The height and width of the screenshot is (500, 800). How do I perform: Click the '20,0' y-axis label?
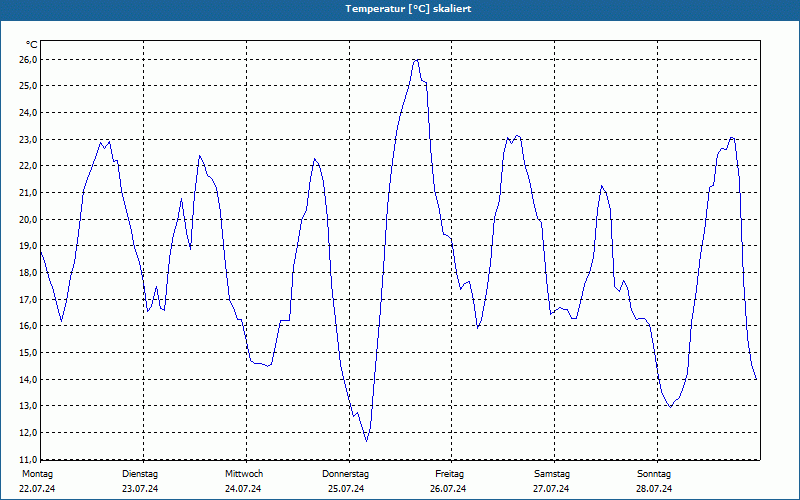point(29,219)
